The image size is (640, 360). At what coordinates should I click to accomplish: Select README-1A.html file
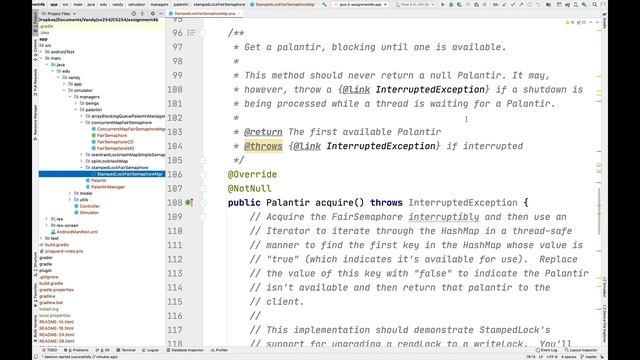pyautogui.click(x=56, y=322)
